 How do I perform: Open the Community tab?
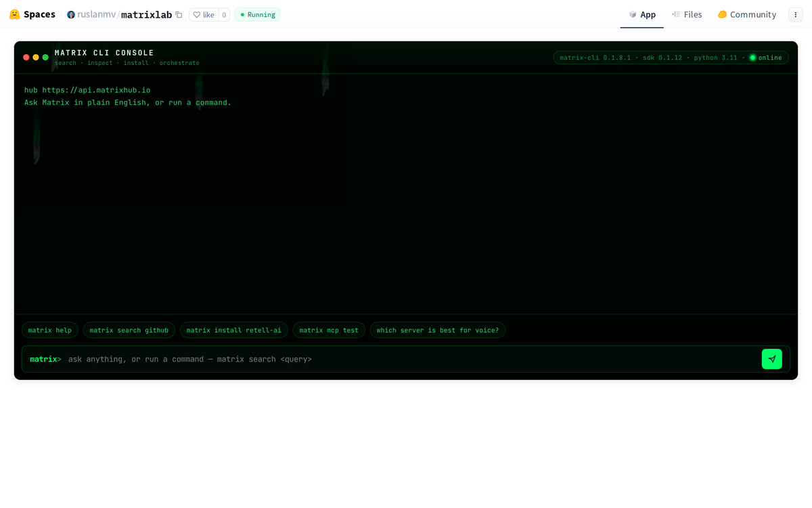pos(746,14)
